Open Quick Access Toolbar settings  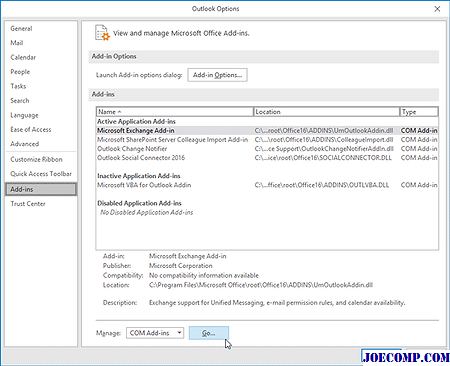(41, 174)
